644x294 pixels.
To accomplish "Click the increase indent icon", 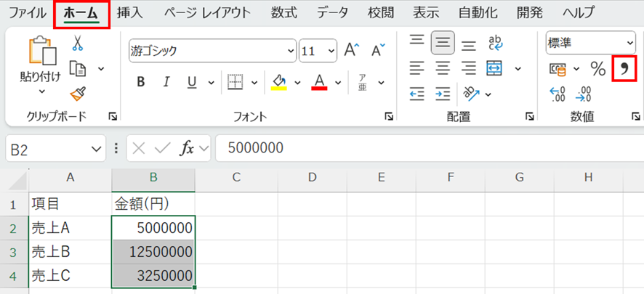I will pyautogui.click(x=442, y=94).
